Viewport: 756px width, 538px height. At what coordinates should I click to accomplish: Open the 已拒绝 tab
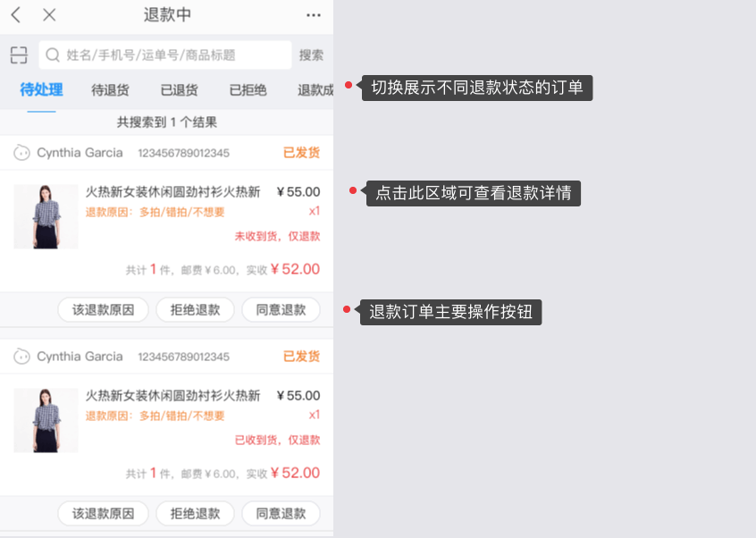tap(248, 90)
